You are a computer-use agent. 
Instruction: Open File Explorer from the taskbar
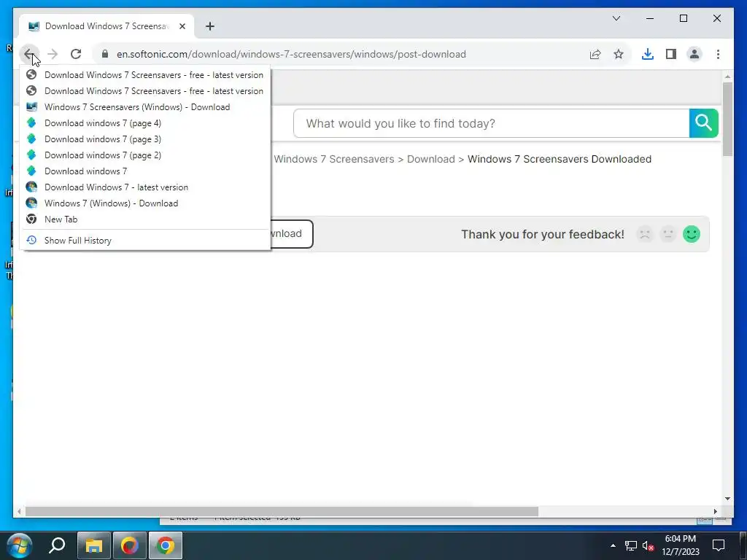point(94,545)
